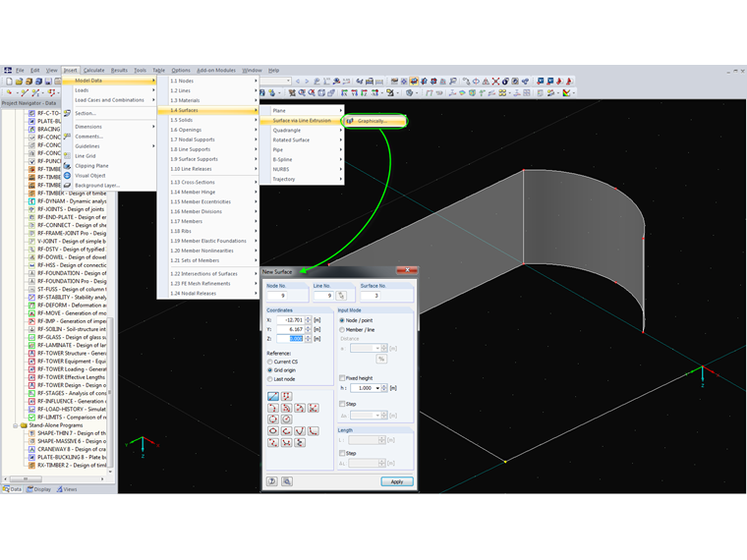747x560 pixels.
Task: Enable the Step checkbox under Length section
Action: (342, 453)
